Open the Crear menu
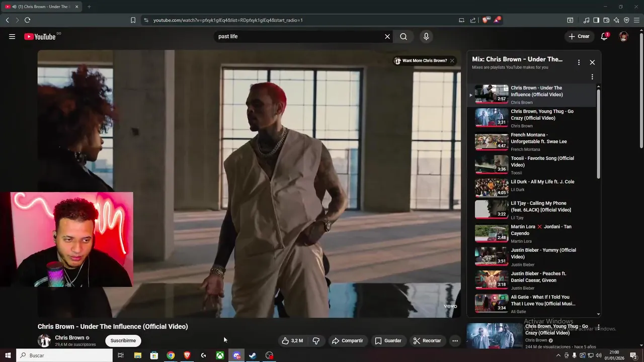The image size is (644, 362). click(x=579, y=36)
